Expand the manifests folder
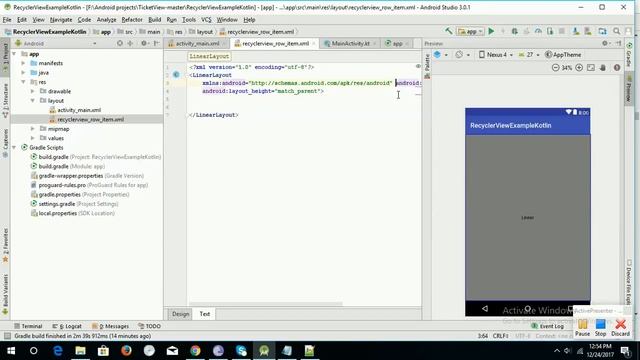 (x=23, y=63)
